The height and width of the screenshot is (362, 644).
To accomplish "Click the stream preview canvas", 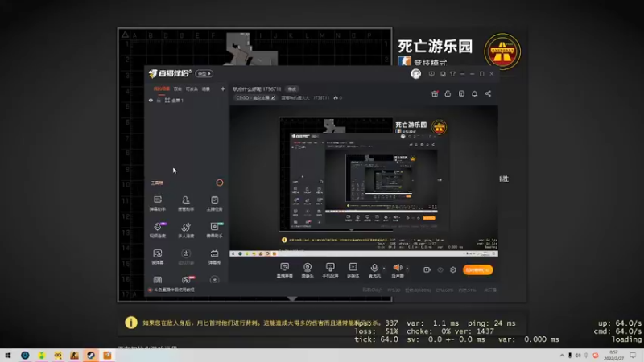I will click(364, 181).
